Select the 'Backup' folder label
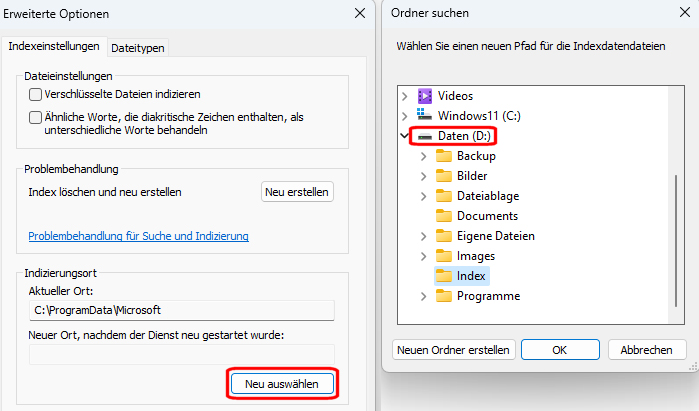Screen dimensions: 699x411 click(476, 156)
